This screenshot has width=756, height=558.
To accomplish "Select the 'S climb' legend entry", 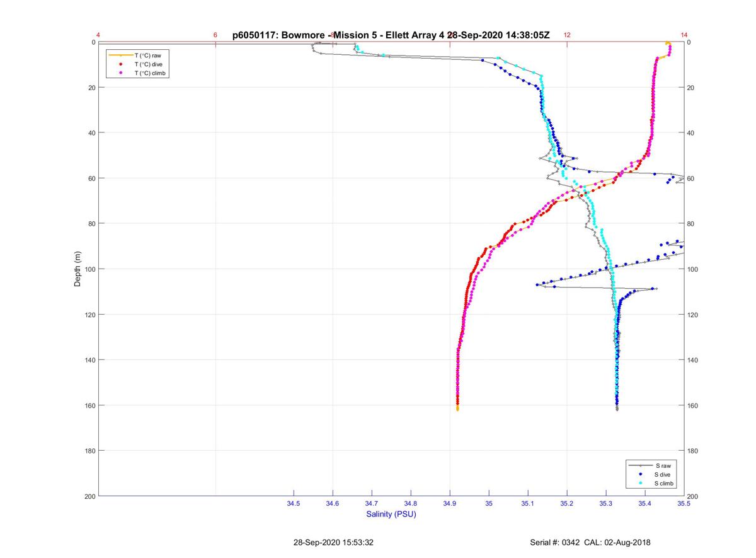I will click(664, 483).
